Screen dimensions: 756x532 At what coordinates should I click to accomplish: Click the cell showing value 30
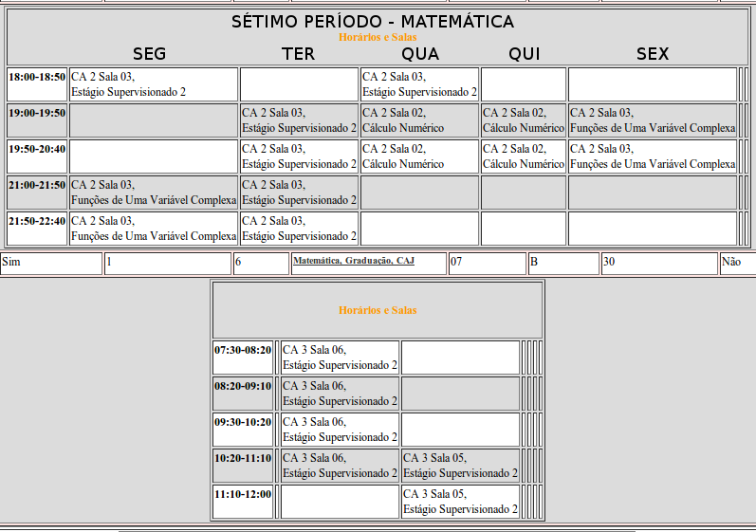pyautogui.click(x=659, y=264)
